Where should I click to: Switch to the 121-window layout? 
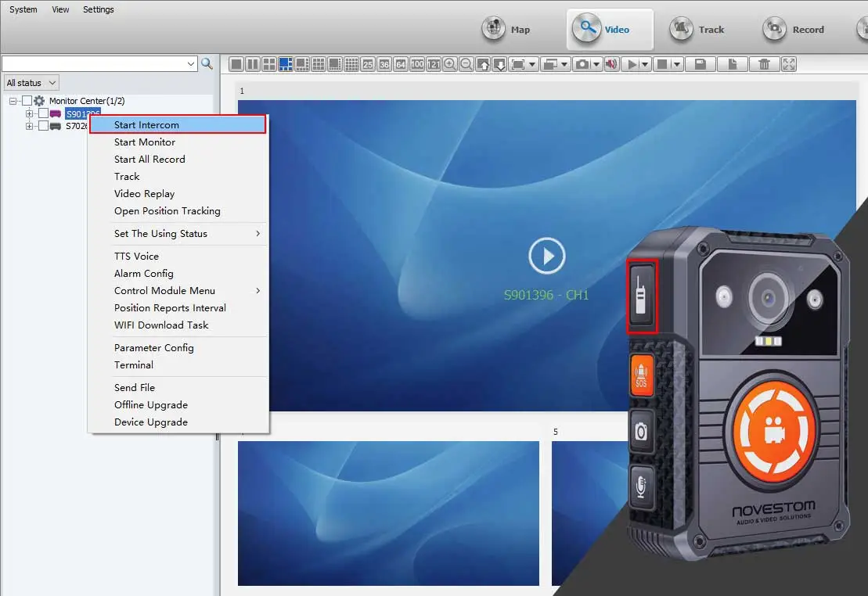coord(434,64)
